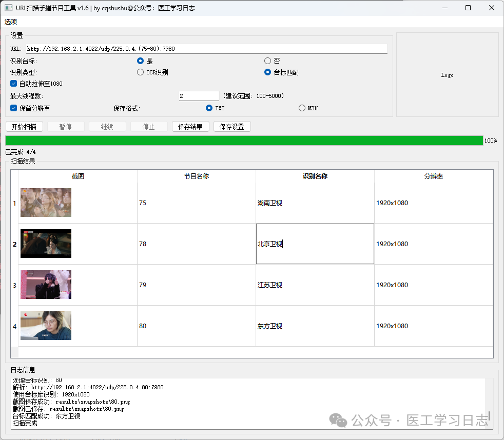Open the screenshot thumbnail for channel 75
Image resolution: width=504 pixels, height=440 pixels.
(x=46, y=203)
